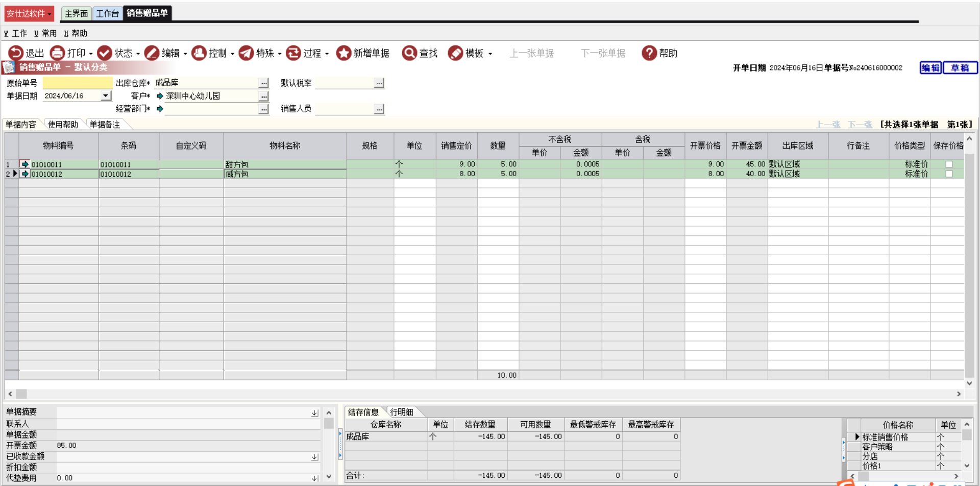The width and height of the screenshot is (980, 486).
Task: Switch to the 主界面 tab
Action: [77, 14]
